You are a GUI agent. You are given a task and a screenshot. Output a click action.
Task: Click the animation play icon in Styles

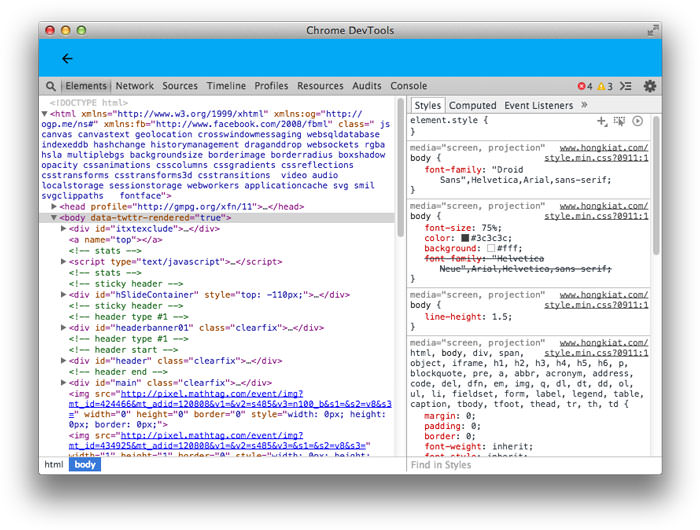click(638, 121)
